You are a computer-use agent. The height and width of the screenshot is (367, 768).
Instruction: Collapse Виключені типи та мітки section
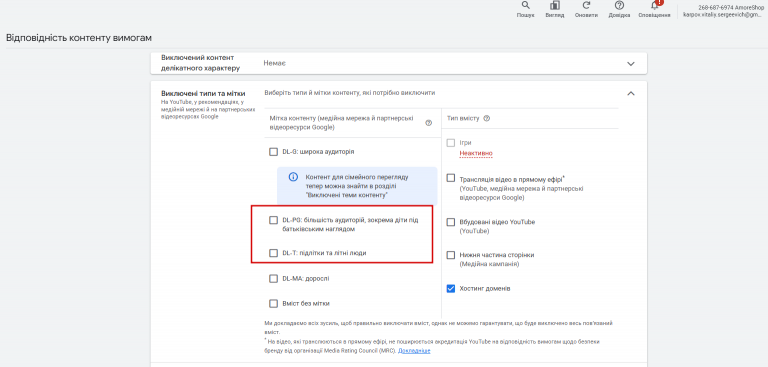tap(631, 93)
